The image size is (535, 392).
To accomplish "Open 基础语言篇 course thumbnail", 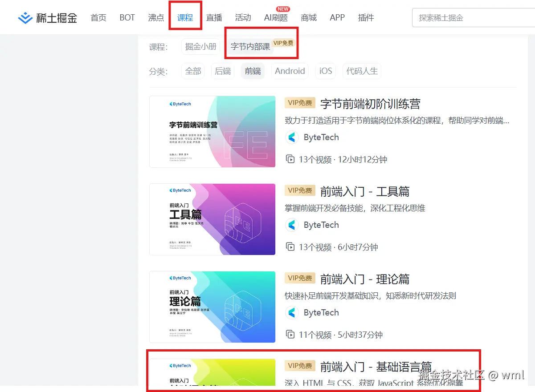I will 212,372.
